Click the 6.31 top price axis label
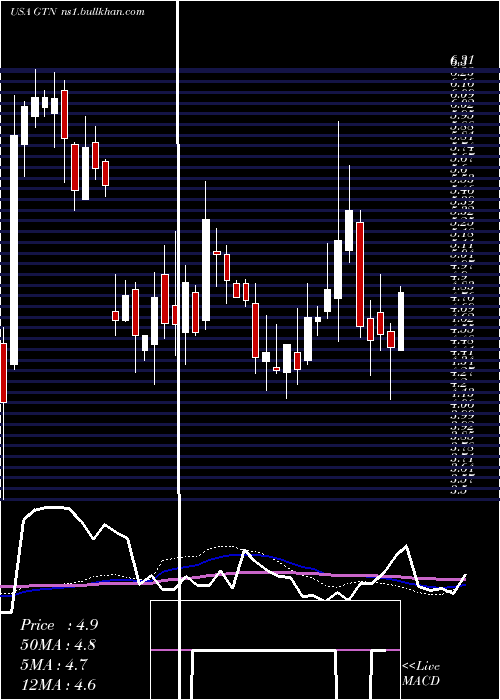This screenshot has height=700, width=500. click(x=462, y=60)
